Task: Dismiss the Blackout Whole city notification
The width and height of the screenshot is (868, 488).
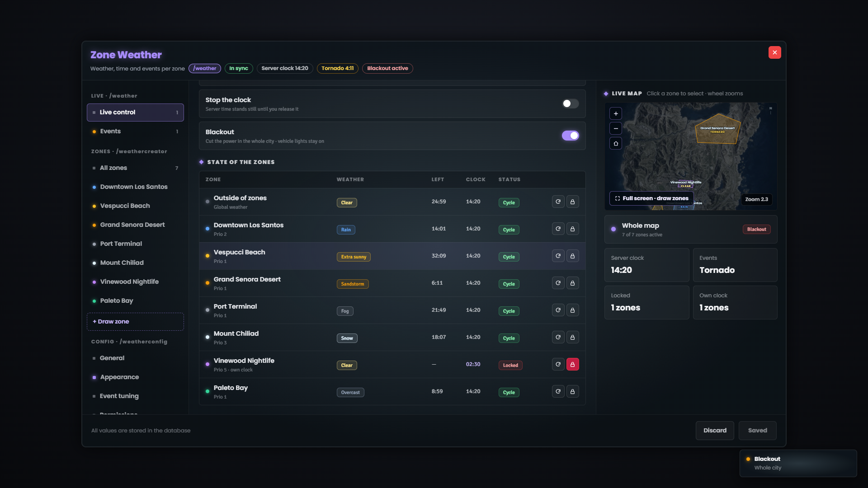Action: coord(798,463)
